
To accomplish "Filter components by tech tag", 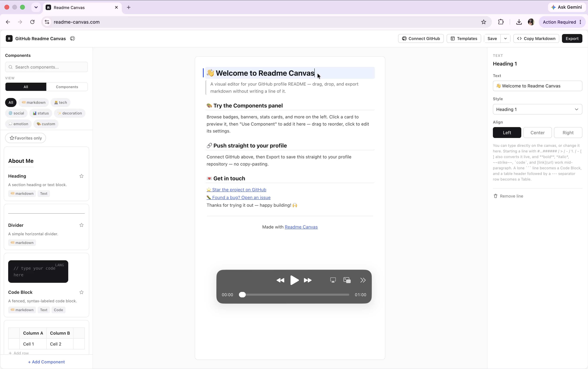I will tap(61, 102).
